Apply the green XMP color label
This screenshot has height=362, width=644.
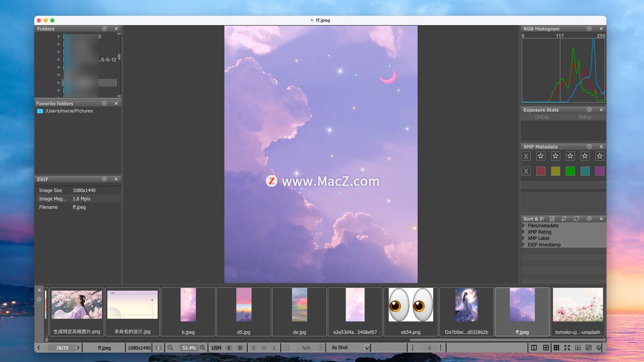click(x=570, y=171)
